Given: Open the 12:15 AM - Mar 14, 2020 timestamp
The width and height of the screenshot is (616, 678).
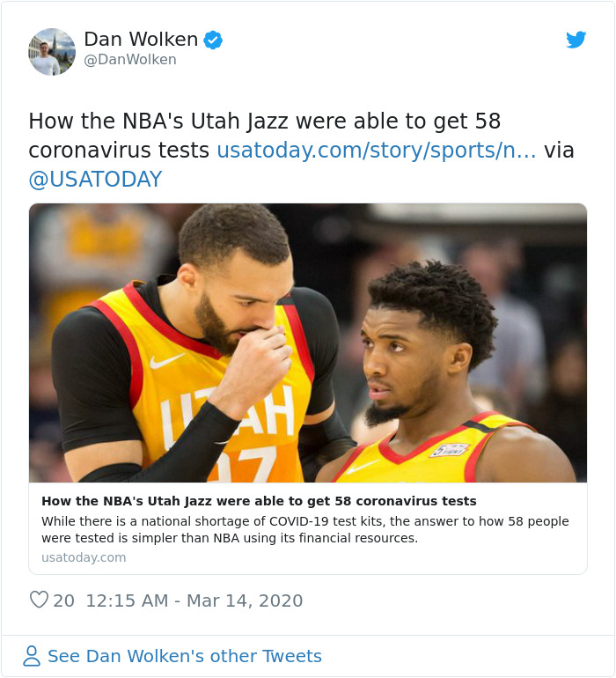Looking at the screenshot, I should tap(194, 601).
